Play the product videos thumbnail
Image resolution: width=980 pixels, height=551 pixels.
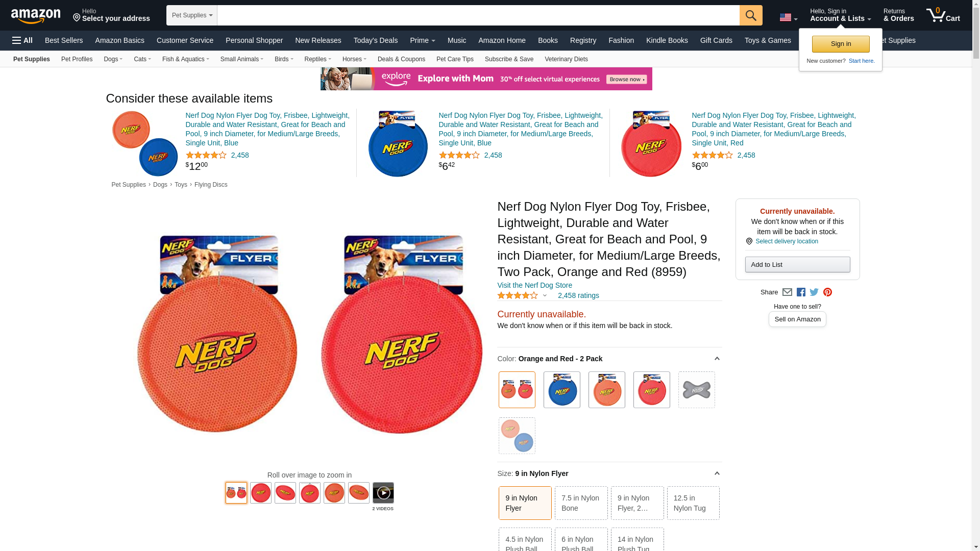click(383, 493)
